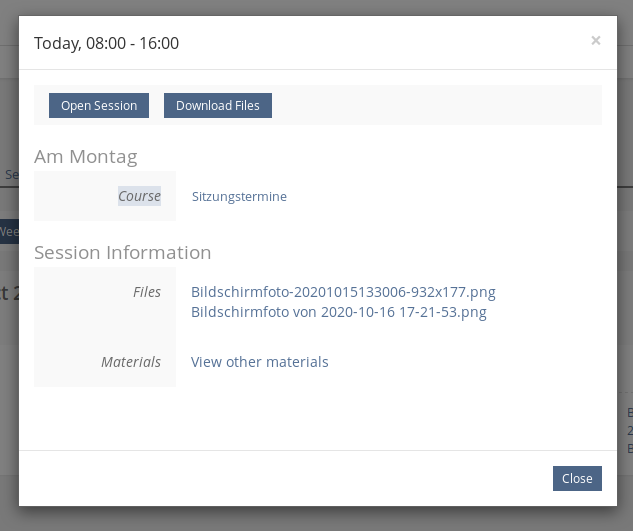
Task: Open file Bildschirmfoto von 2020-10-16 17-21-53.png
Action: pyautogui.click(x=338, y=312)
